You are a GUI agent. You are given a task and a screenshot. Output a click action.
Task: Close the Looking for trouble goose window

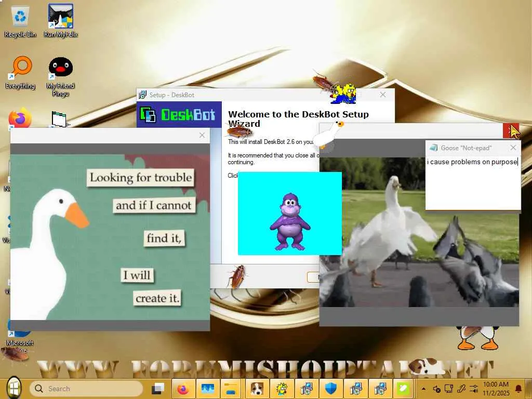(202, 136)
